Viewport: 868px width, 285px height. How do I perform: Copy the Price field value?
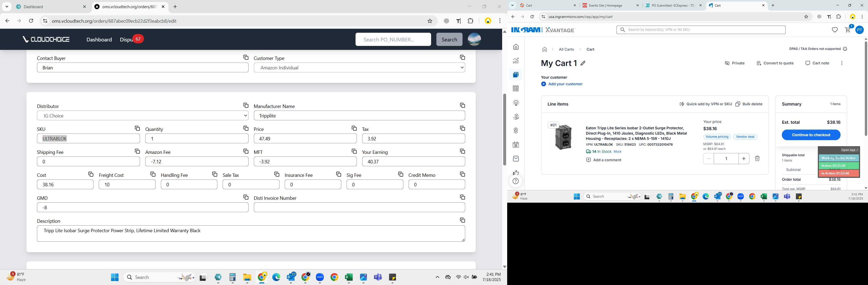pos(354,129)
